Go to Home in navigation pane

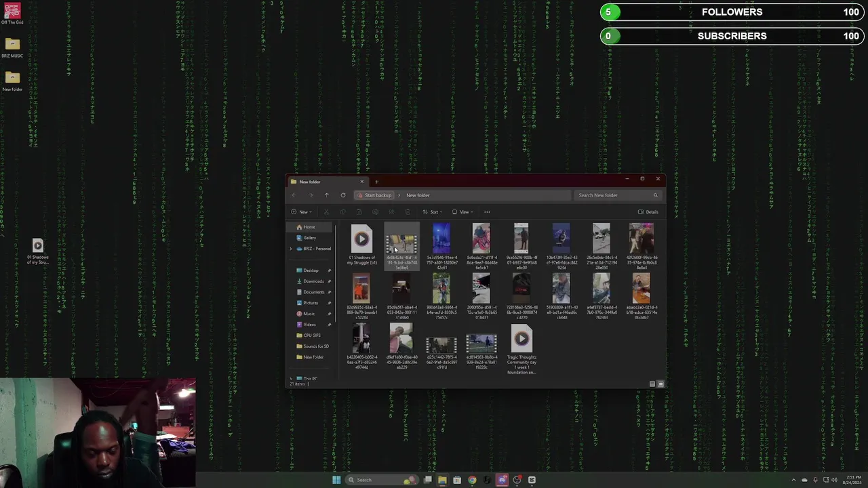click(309, 227)
